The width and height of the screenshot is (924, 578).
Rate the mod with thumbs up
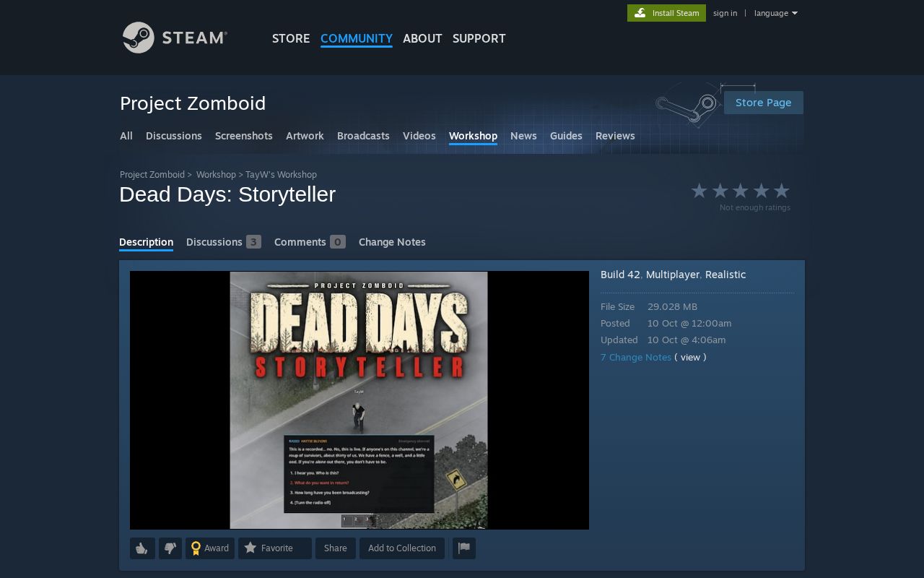coord(142,548)
